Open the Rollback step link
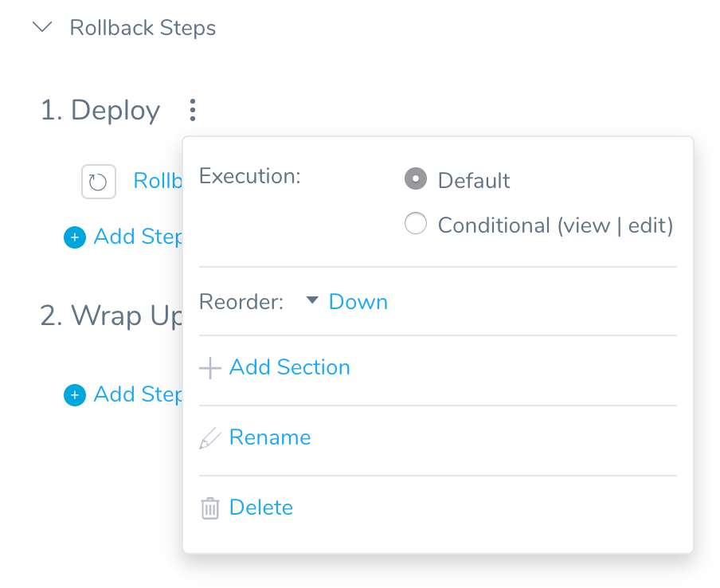720x588 pixels. click(x=158, y=181)
